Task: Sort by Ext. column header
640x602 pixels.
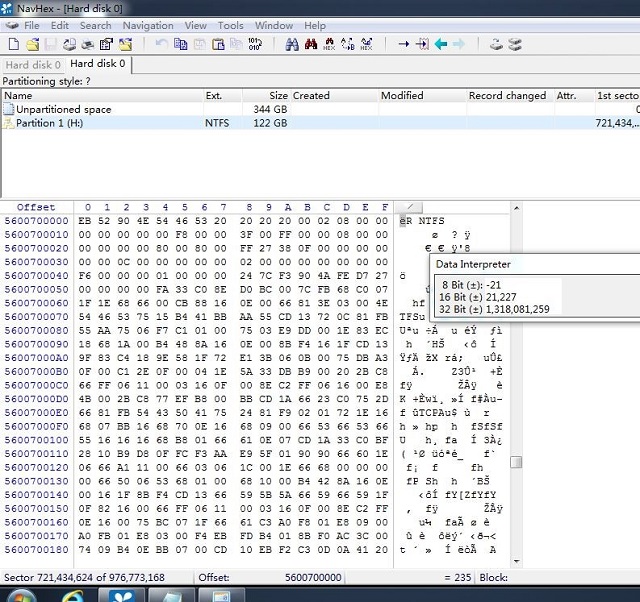Action: [222, 96]
